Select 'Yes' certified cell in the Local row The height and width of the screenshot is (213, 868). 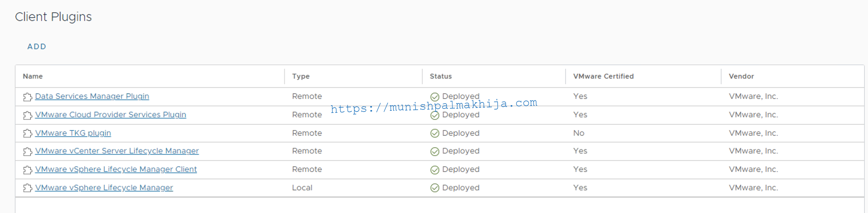pyautogui.click(x=580, y=188)
